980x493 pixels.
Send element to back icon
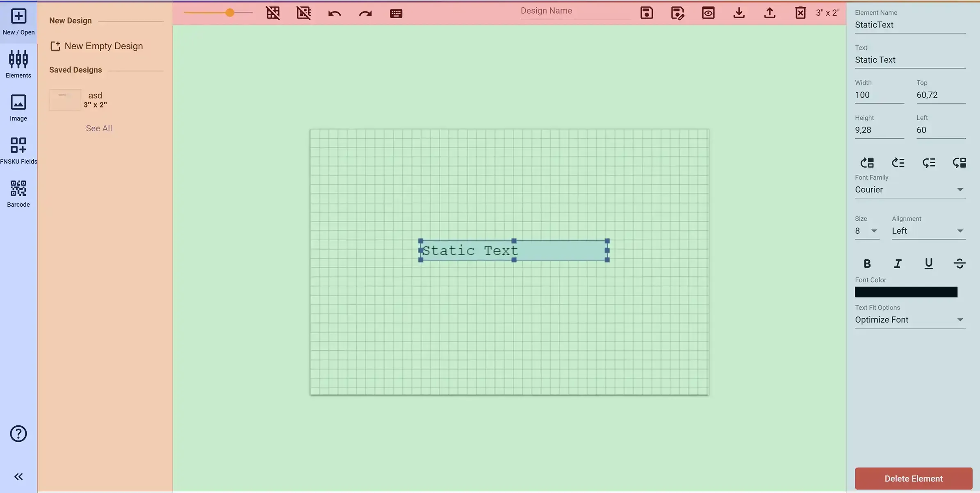[959, 162]
